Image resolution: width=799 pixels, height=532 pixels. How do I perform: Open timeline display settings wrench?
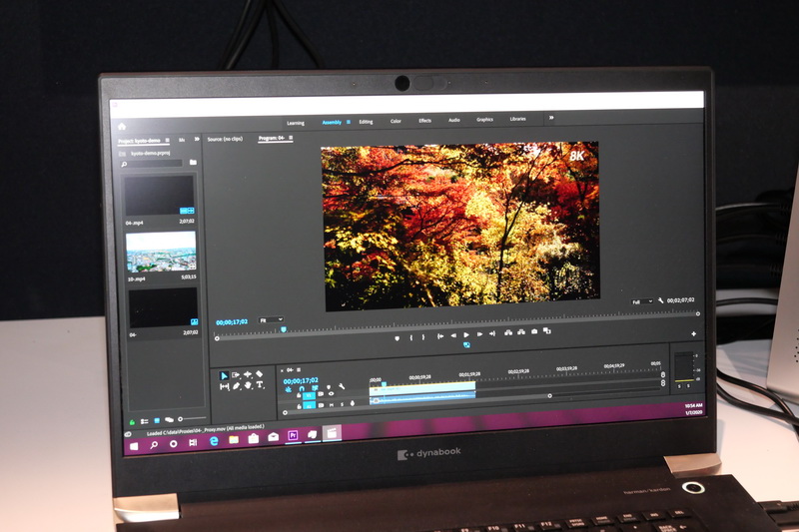(342, 387)
